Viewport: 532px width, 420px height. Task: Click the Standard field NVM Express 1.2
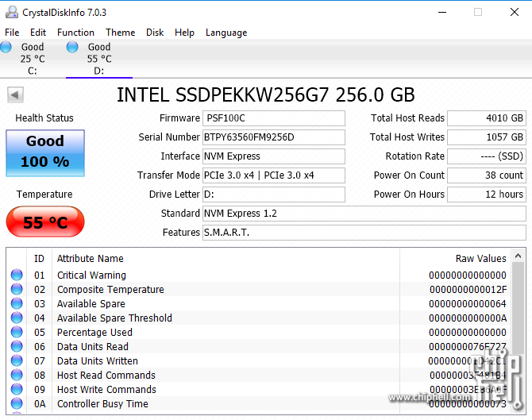(x=364, y=214)
